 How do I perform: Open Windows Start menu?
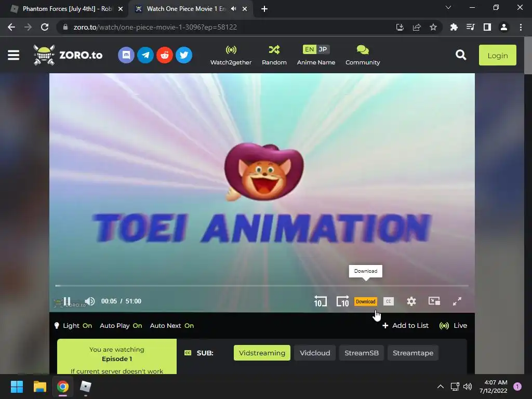tap(17, 387)
